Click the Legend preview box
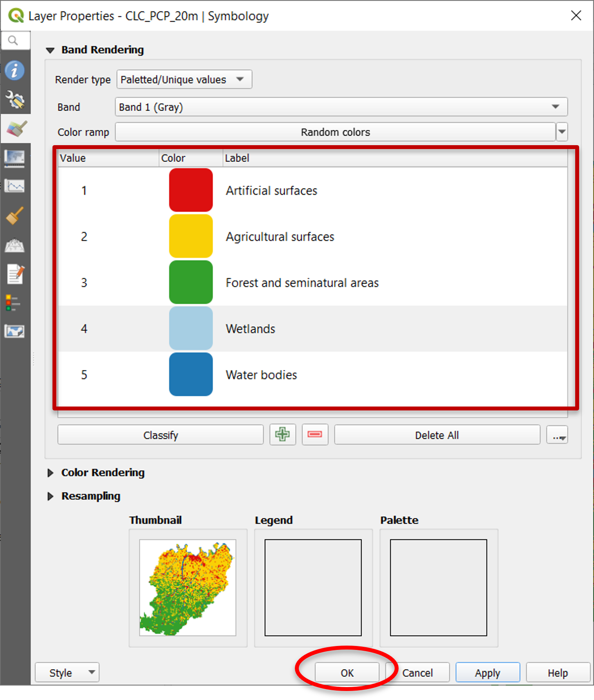Screen dimensions: 594x700 [x=313, y=588]
